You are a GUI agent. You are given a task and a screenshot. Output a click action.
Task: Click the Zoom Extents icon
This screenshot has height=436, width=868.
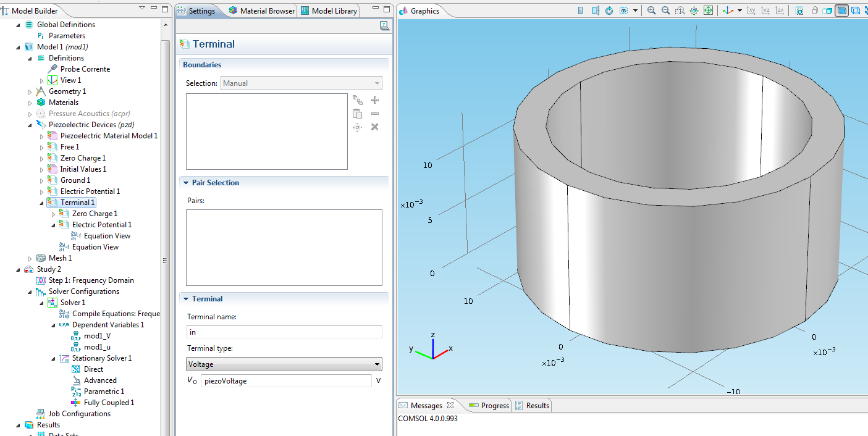708,10
